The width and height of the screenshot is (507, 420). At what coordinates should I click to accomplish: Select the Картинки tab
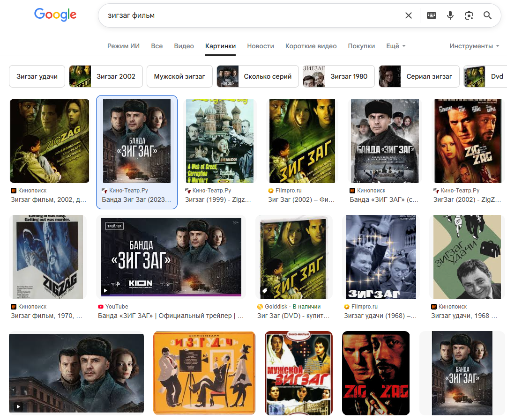221,46
